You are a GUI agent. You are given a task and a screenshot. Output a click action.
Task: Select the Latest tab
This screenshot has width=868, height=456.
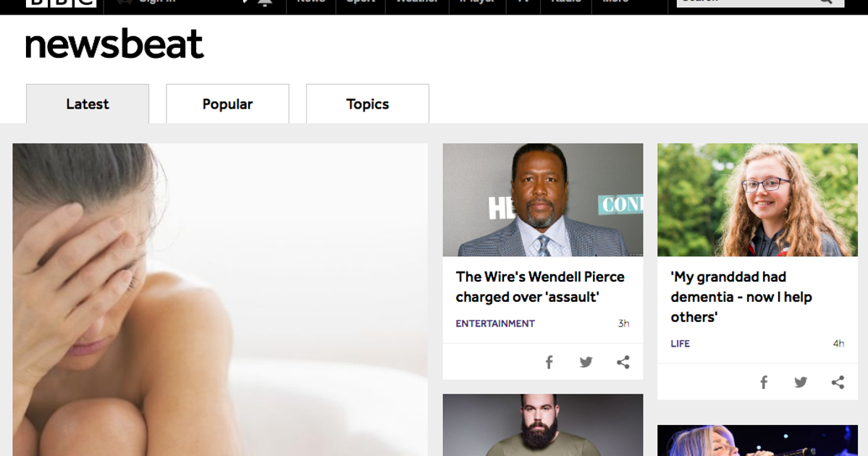88,104
